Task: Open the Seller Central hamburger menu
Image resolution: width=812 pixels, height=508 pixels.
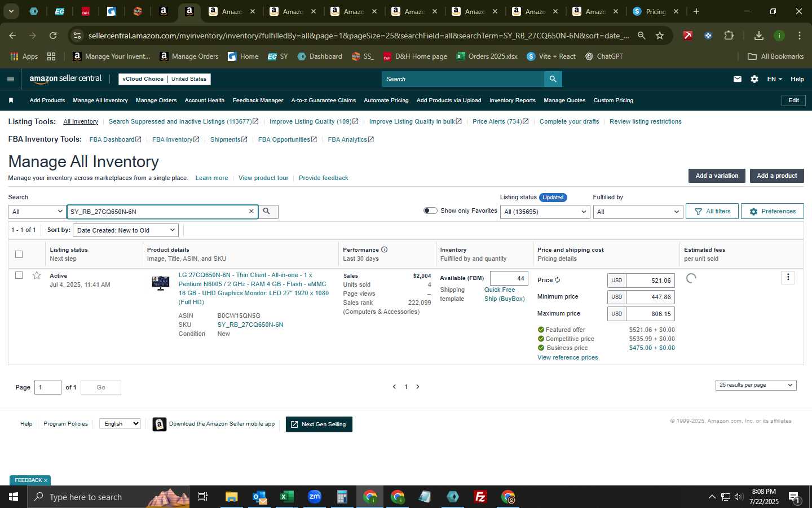Action: [x=10, y=79]
